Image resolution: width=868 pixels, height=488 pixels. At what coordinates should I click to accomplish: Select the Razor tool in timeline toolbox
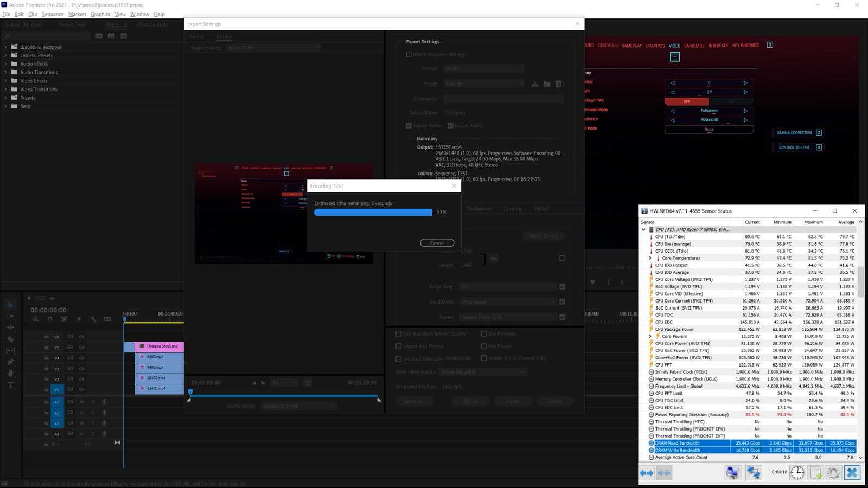[x=10, y=339]
